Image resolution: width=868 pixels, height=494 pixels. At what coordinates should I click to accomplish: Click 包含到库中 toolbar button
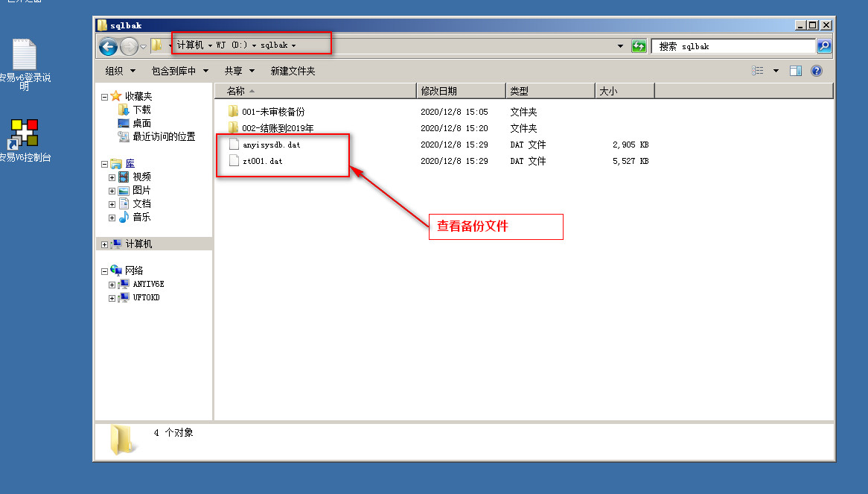click(179, 71)
